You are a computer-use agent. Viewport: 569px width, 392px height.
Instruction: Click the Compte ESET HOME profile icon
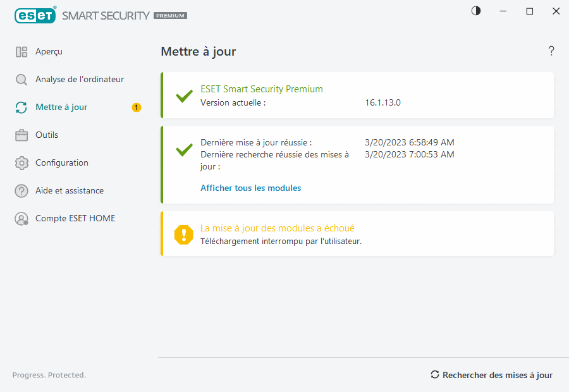pyautogui.click(x=21, y=218)
